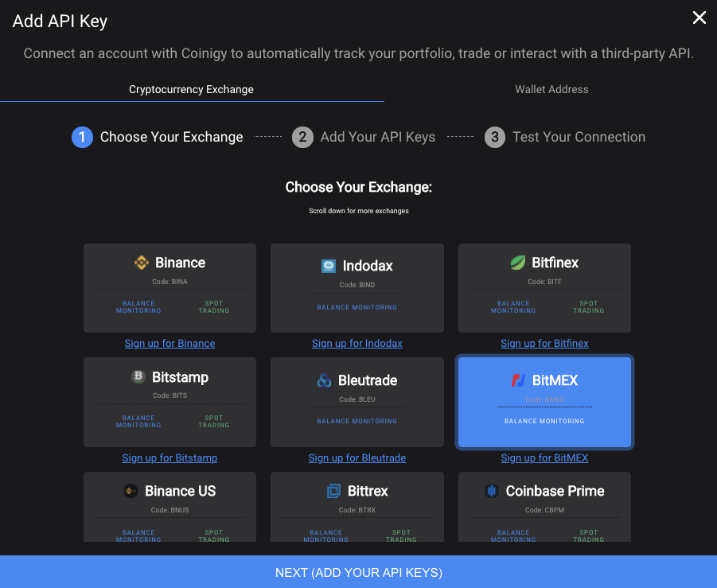Click the Code: BINA text

coord(170,282)
